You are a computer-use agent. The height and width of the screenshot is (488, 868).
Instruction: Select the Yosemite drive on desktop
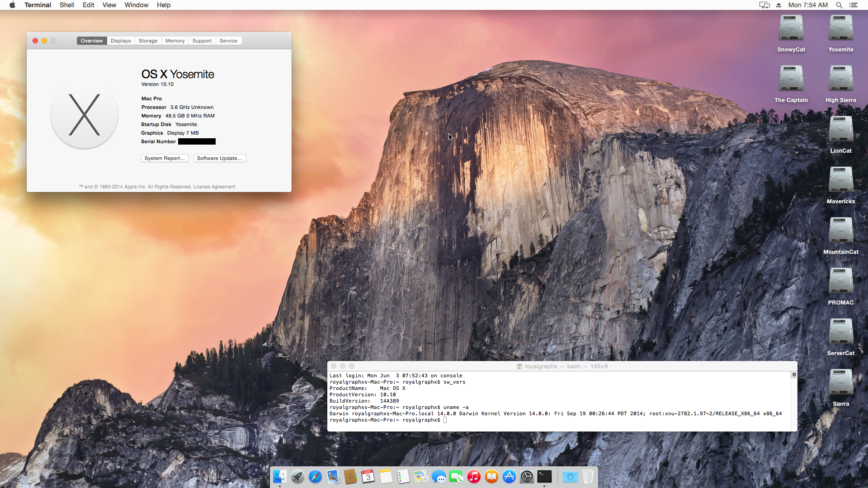point(841,28)
